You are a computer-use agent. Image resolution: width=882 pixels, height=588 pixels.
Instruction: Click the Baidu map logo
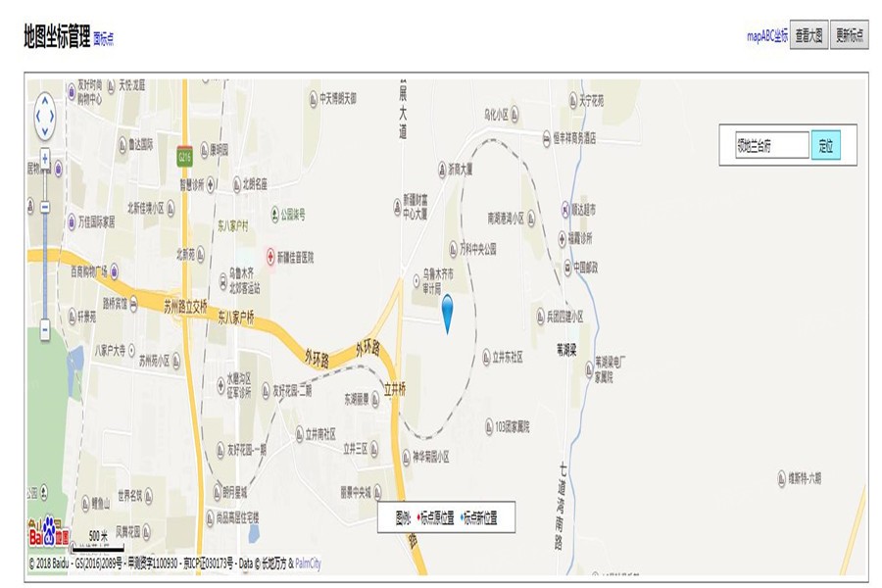coord(49,530)
